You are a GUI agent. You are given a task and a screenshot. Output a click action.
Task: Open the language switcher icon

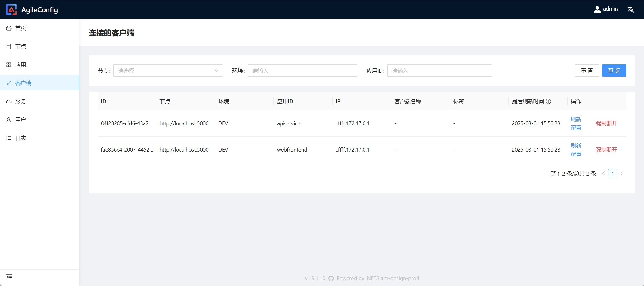coord(631,9)
